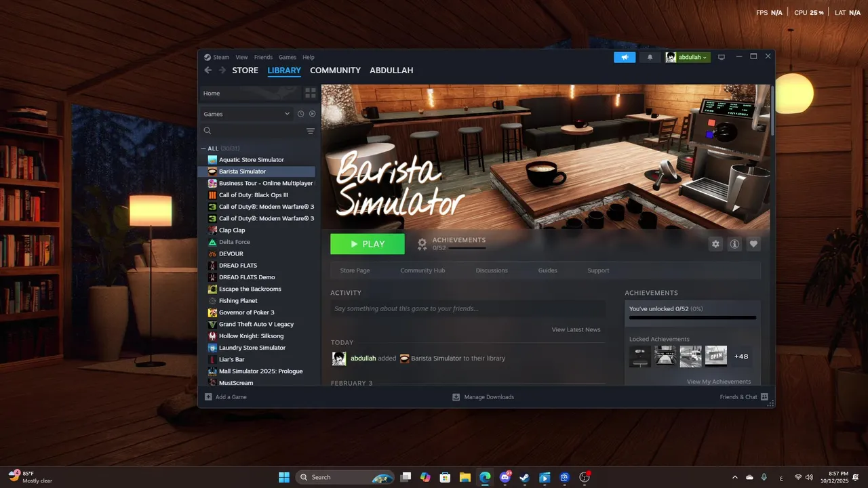Collapse the ALL games category
Viewport: 868px width, 488px height.
tap(203, 148)
